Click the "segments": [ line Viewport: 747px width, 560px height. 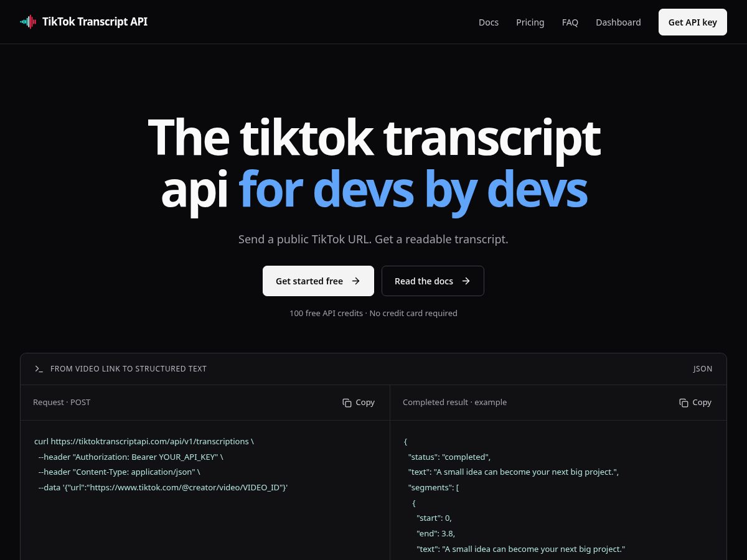click(433, 487)
